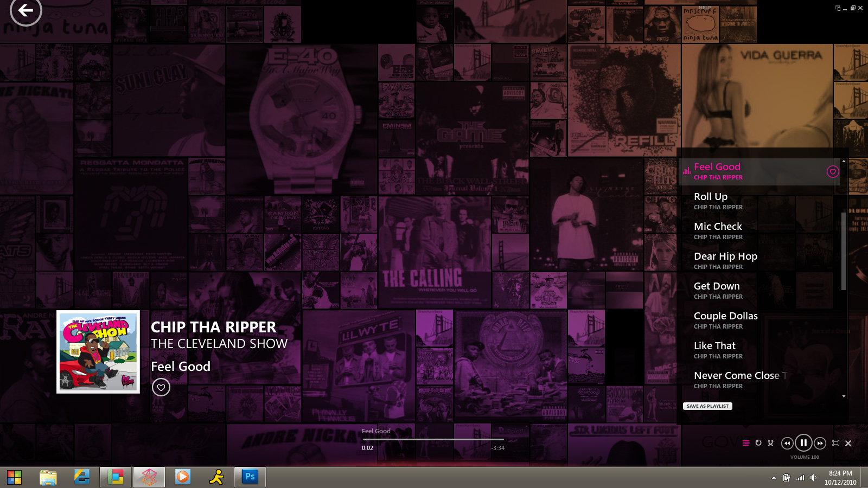Click the VOLUME 100 control

coord(805,457)
